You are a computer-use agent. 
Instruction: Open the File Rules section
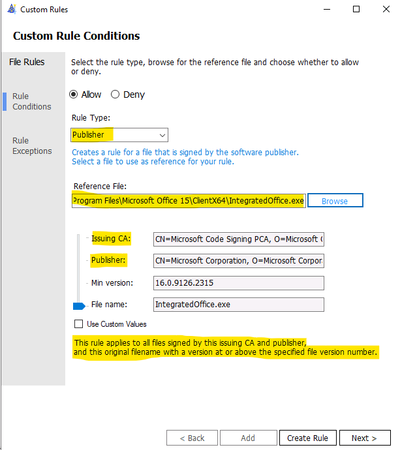(27, 62)
